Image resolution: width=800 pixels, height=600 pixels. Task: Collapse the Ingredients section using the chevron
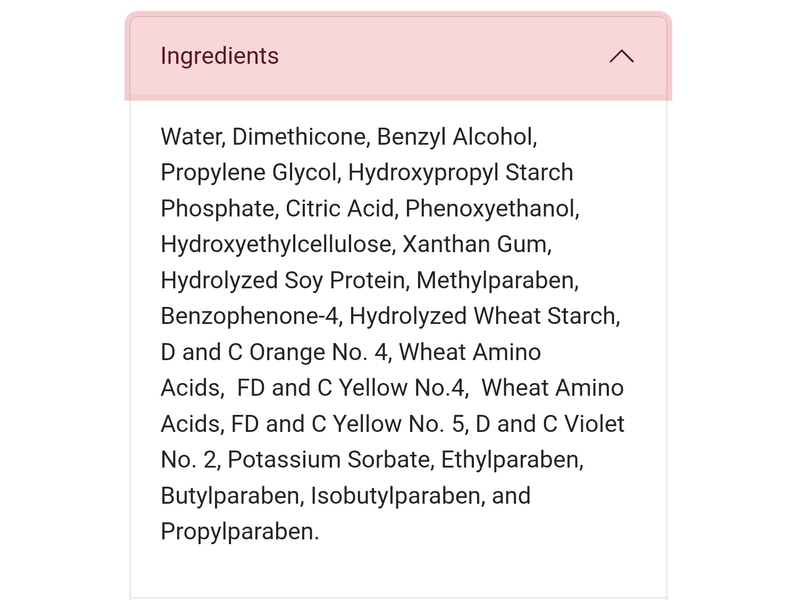[621, 56]
